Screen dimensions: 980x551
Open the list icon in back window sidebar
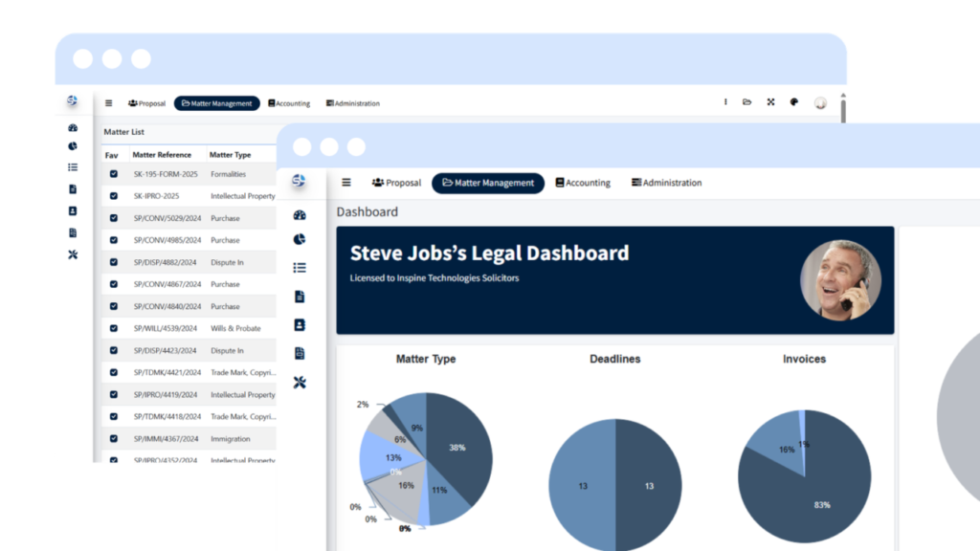click(x=73, y=167)
